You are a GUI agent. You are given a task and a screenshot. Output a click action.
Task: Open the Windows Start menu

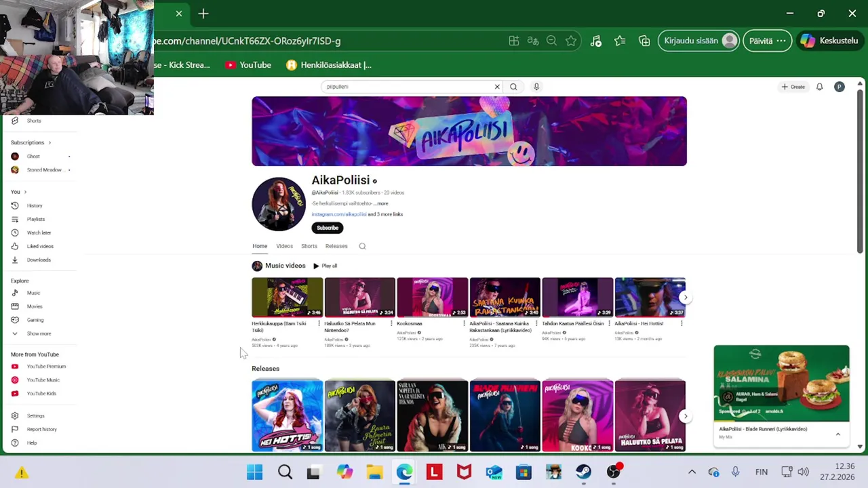click(254, 472)
